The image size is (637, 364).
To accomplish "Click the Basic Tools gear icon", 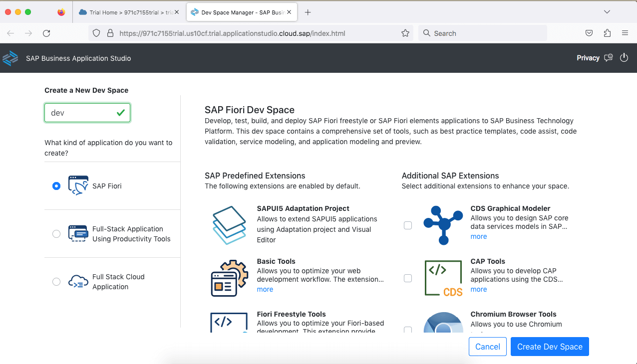I will pos(229,278).
